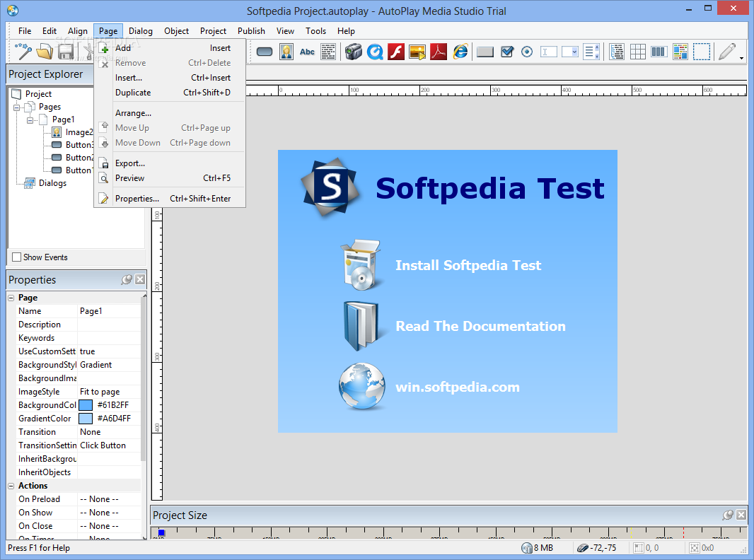
Task: Insert a QuickTime object
Action: click(375, 52)
